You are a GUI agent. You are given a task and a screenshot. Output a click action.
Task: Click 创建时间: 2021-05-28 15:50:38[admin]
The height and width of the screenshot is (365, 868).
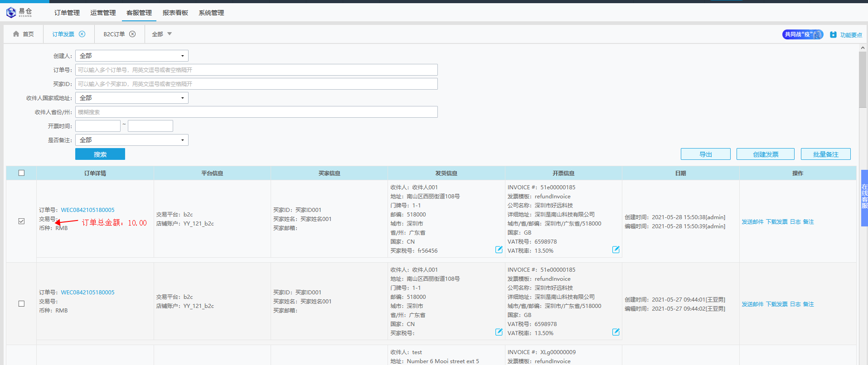pyautogui.click(x=675, y=217)
